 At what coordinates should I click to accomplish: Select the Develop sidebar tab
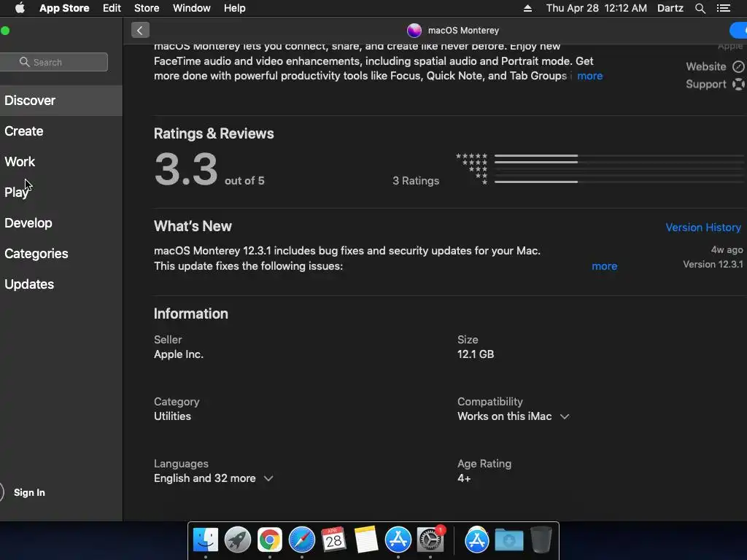(x=61, y=223)
